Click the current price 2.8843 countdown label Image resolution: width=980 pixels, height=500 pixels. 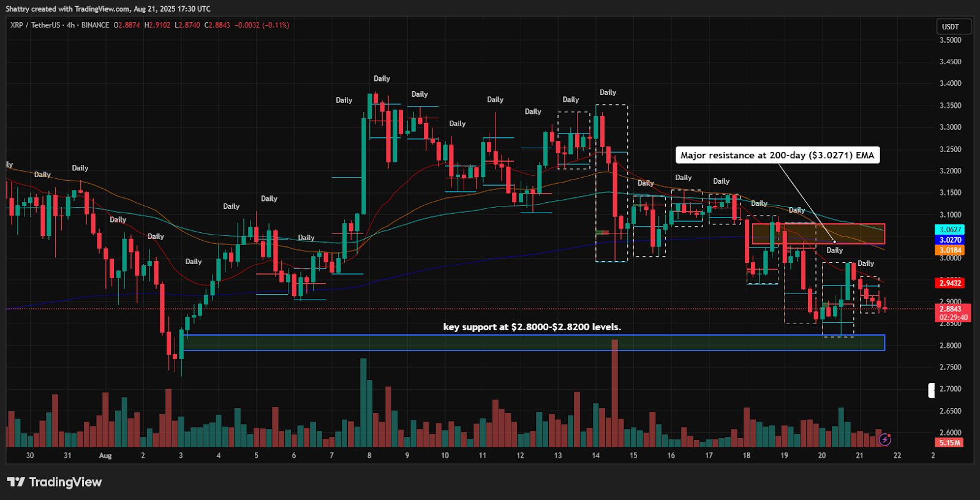click(952, 313)
